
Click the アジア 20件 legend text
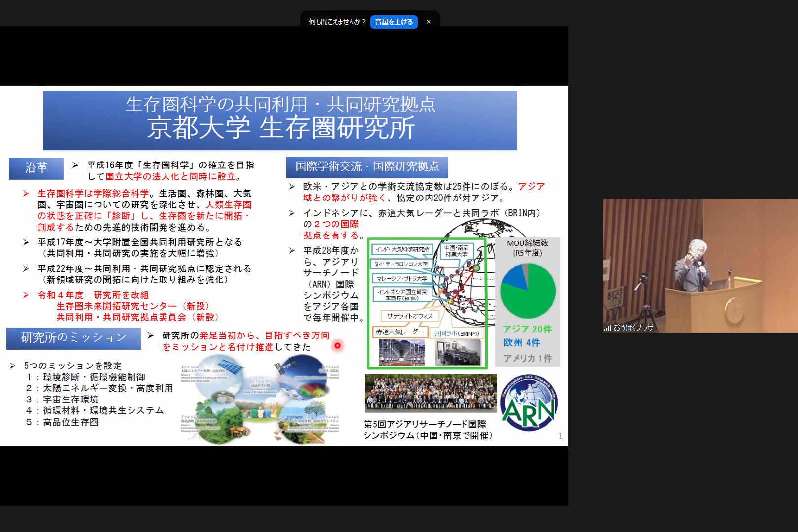click(528, 329)
